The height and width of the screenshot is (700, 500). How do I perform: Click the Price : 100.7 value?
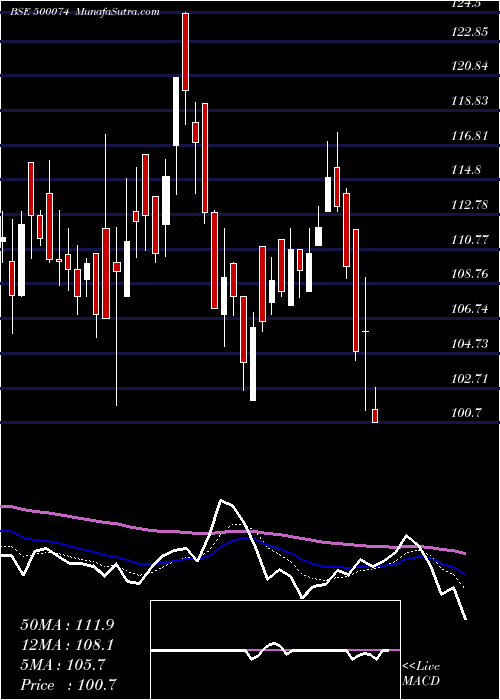point(69,685)
